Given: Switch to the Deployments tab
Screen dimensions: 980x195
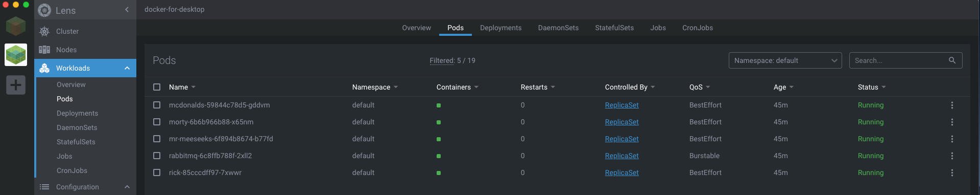Looking at the screenshot, I should click(500, 28).
